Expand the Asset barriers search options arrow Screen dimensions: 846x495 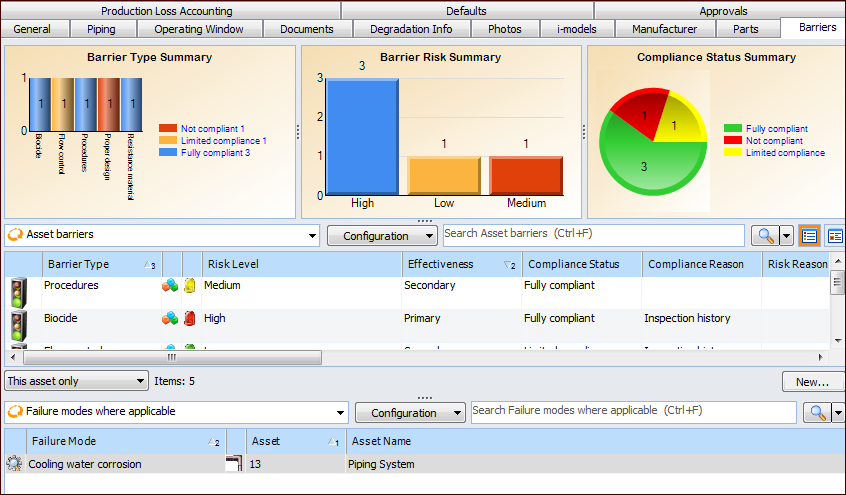pyautogui.click(x=786, y=236)
